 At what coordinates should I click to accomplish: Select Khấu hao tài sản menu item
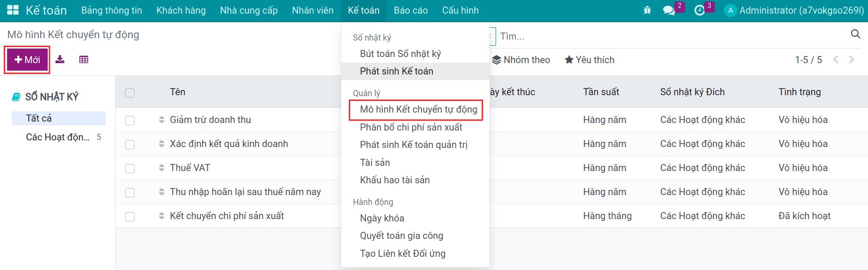[415, 180]
